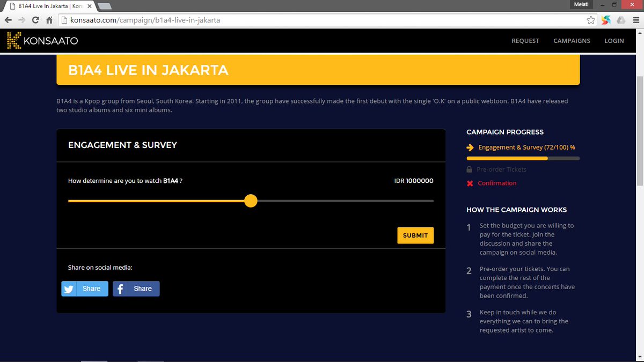
Task: Click the Konsaato logo
Action: click(x=42, y=41)
